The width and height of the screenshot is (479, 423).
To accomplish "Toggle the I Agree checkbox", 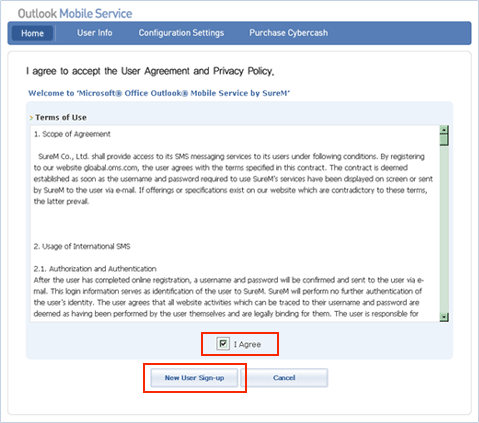I will pos(223,344).
